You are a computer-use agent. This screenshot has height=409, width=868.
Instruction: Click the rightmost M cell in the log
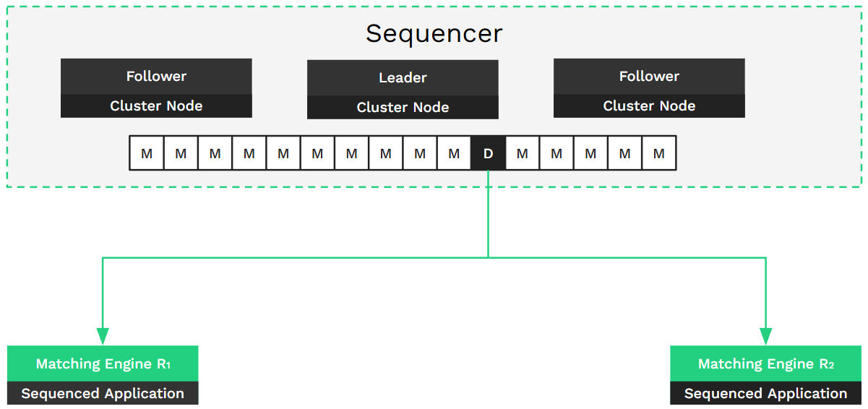[658, 153]
